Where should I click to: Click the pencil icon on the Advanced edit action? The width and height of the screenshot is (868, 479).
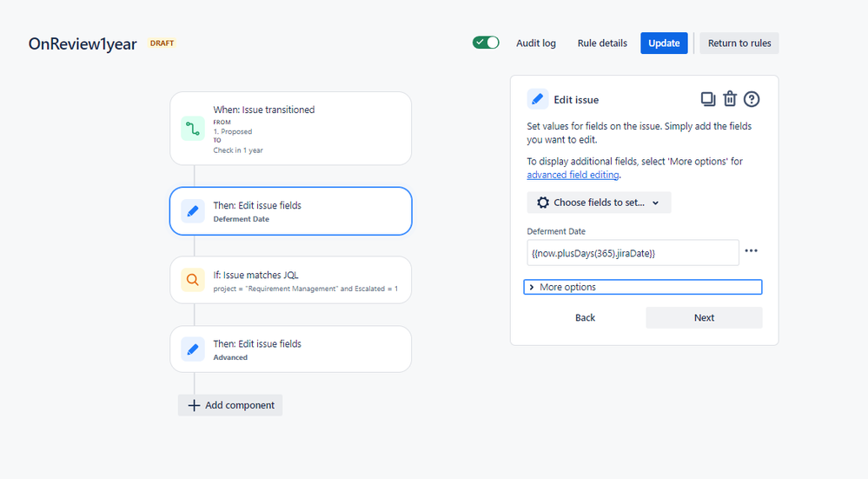(193, 349)
